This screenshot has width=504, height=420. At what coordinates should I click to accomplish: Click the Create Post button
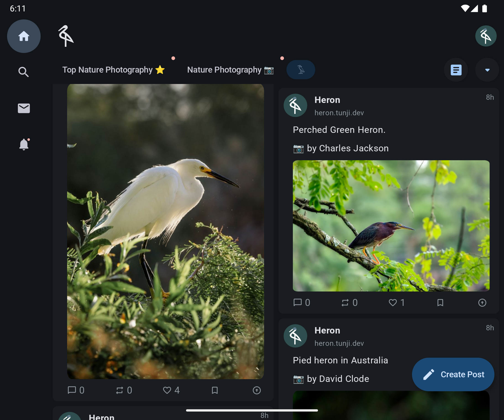[x=453, y=374]
